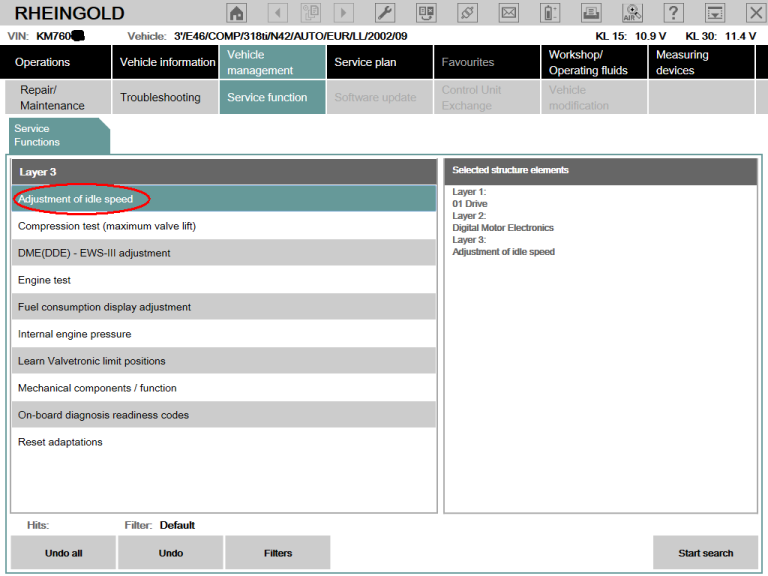Viewport: 768px width, 576px height.
Task: Open the Filters button
Action: tap(278, 552)
